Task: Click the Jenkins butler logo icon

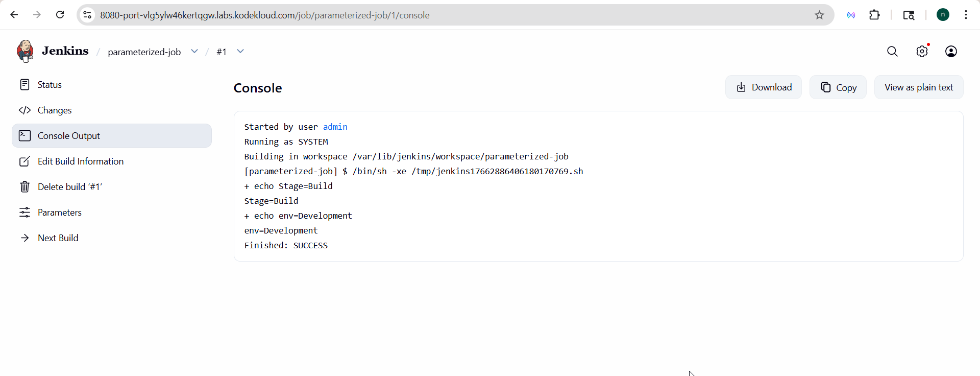Action: tap(25, 51)
